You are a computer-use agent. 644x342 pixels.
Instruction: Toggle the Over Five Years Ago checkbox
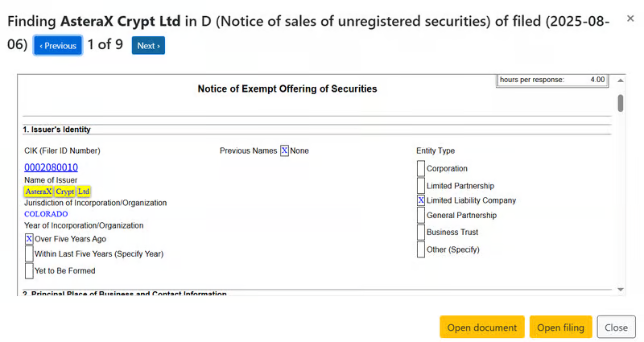30,239
